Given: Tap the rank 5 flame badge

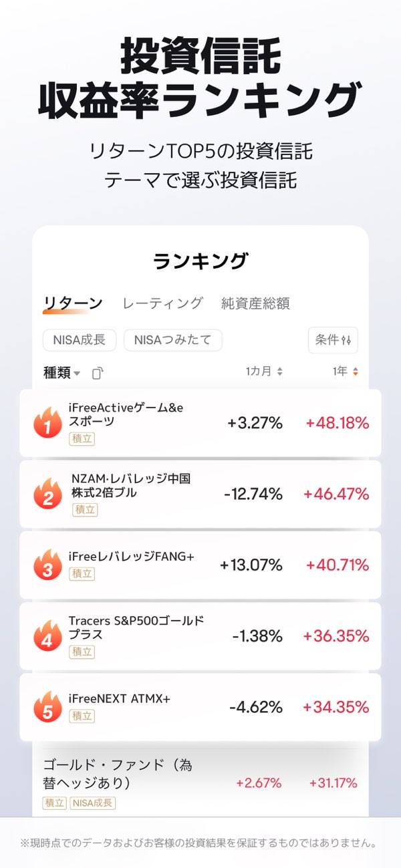Looking at the screenshot, I should (x=47, y=707).
